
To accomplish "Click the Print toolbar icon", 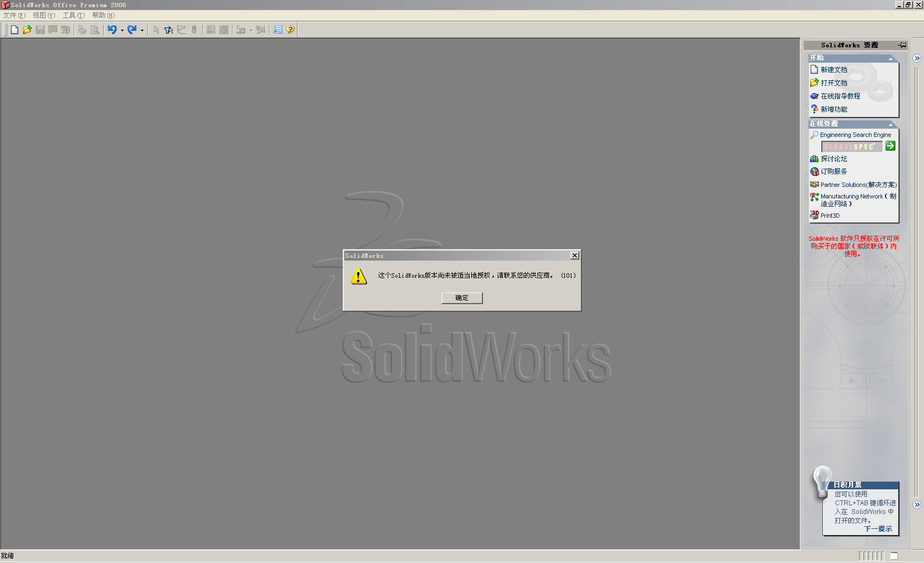I will point(82,30).
